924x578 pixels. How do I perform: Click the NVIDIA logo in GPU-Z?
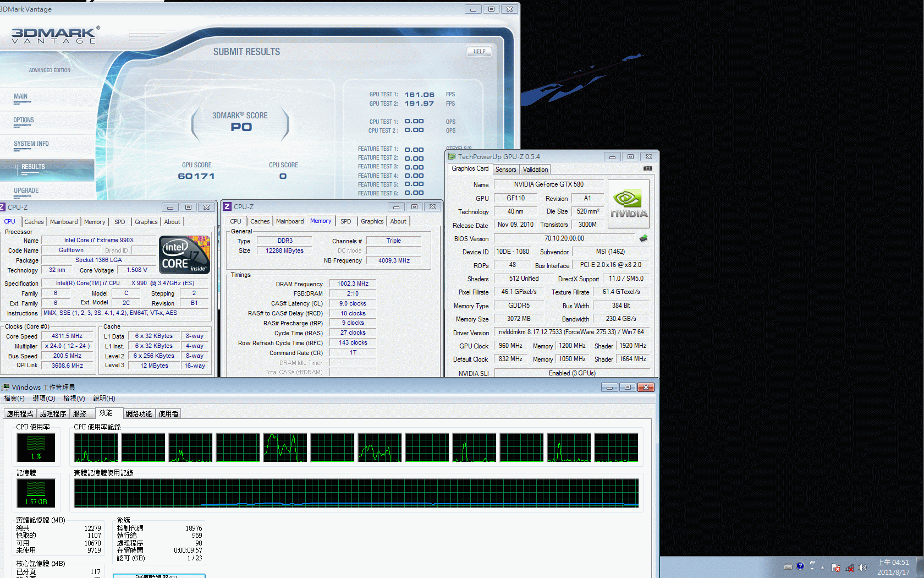click(628, 204)
